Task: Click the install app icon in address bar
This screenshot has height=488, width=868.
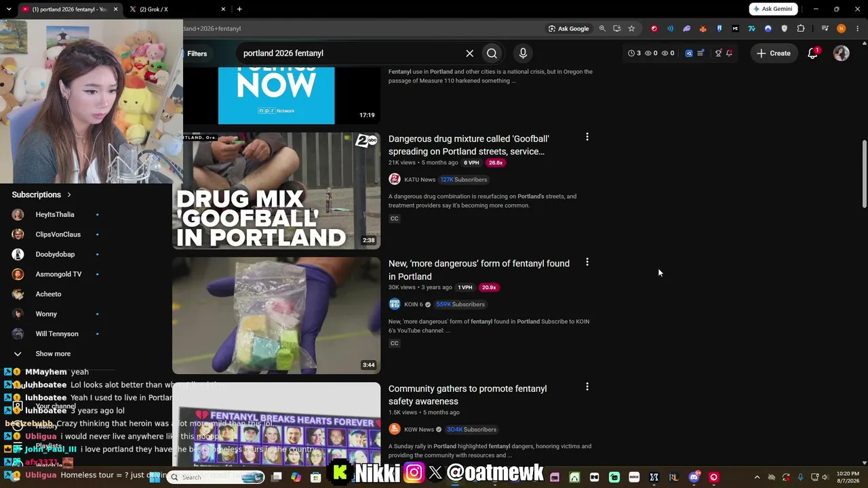Action: click(616, 28)
